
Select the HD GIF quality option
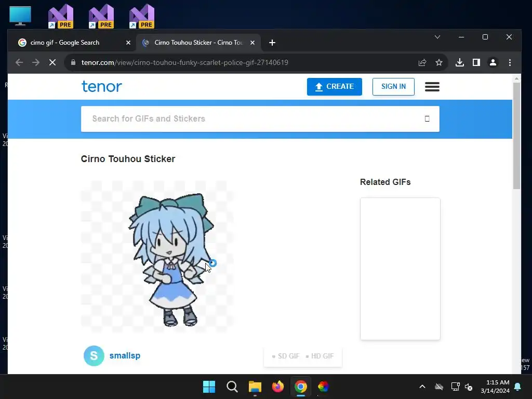pos(320,356)
